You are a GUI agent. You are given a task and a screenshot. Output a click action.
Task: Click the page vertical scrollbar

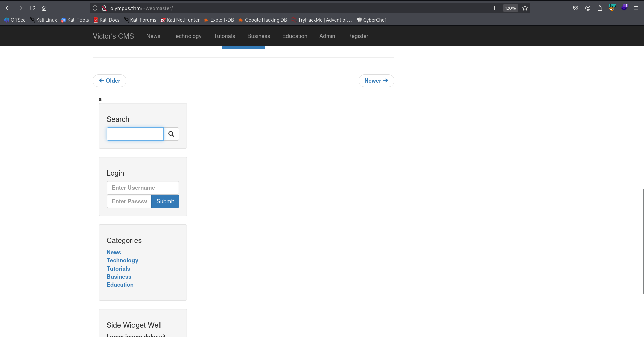click(x=643, y=241)
